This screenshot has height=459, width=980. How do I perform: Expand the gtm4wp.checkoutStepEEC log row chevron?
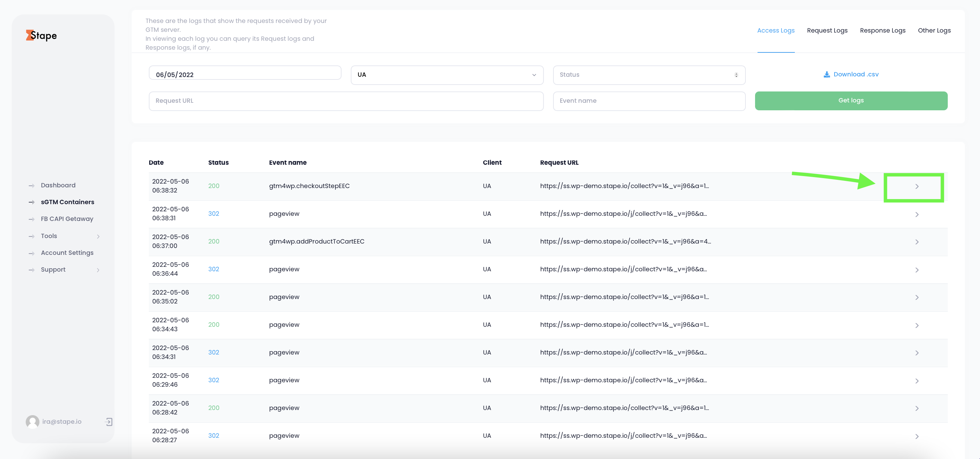point(917,187)
